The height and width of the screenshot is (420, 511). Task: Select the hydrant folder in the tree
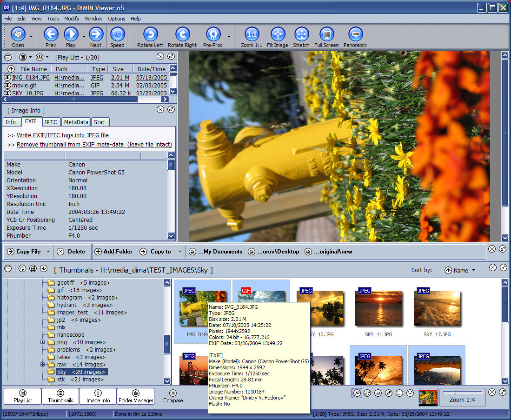(67, 305)
